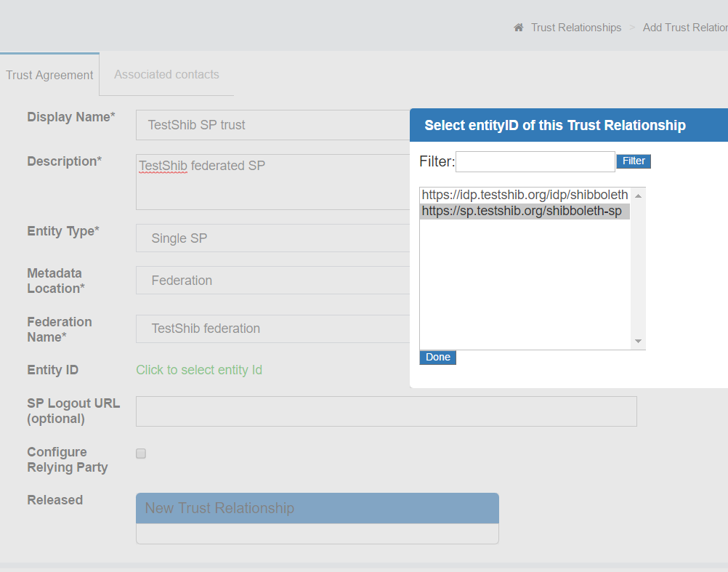Click the entity list scroll up arrow
The height and width of the screenshot is (572, 728).
(x=638, y=196)
